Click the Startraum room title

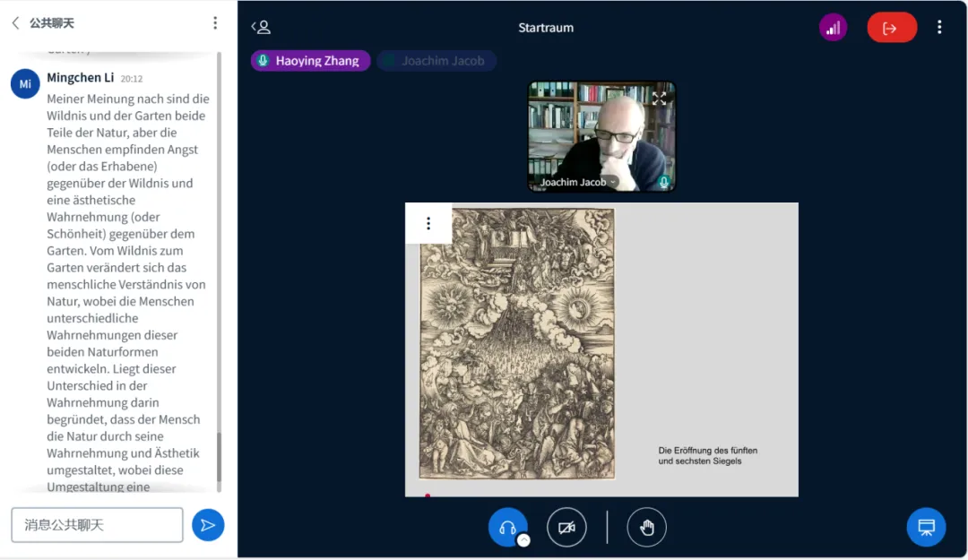tap(546, 27)
